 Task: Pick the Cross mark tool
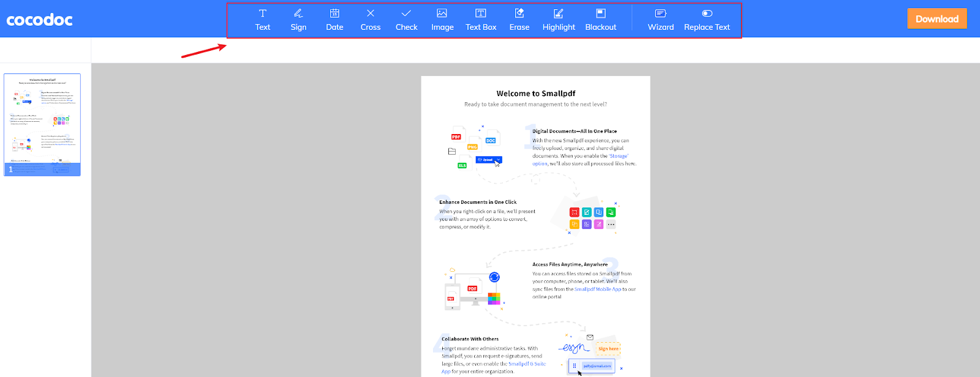click(371, 20)
